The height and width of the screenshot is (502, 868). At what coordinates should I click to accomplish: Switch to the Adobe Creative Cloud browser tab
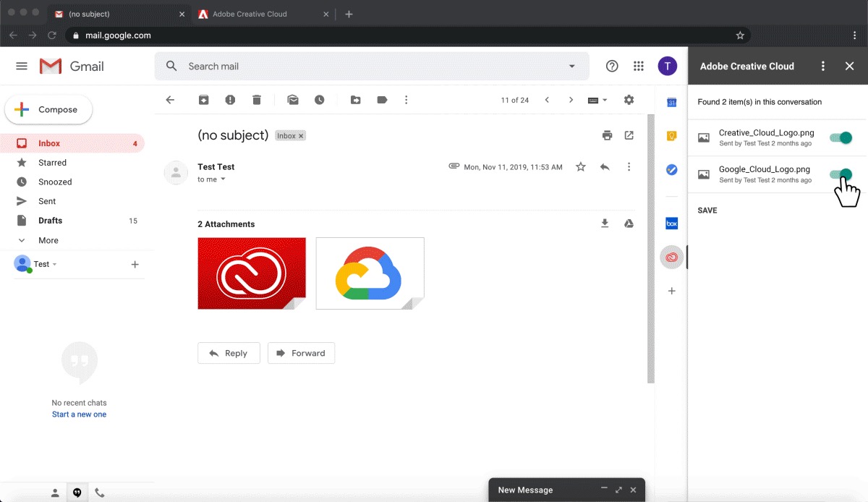(250, 14)
